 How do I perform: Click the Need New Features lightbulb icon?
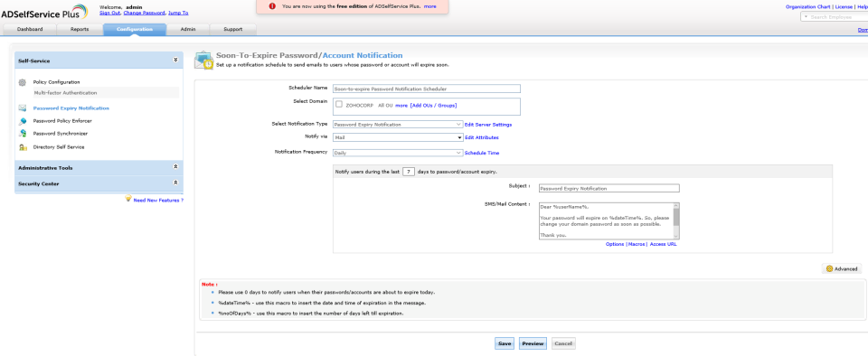pyautogui.click(x=127, y=199)
